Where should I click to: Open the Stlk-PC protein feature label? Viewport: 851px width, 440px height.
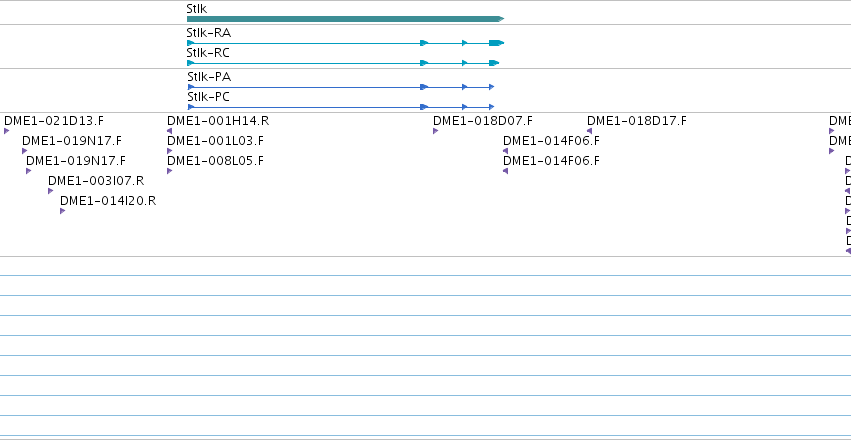click(x=208, y=97)
